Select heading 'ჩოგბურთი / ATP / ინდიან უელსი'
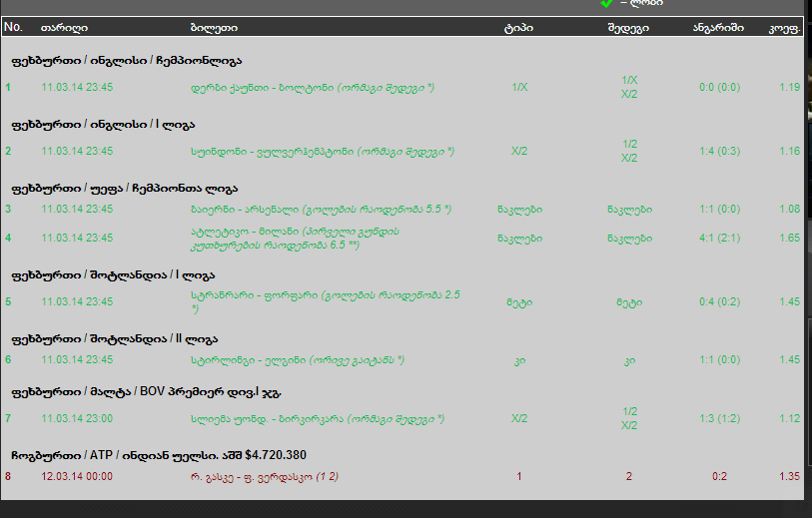 tap(159, 455)
